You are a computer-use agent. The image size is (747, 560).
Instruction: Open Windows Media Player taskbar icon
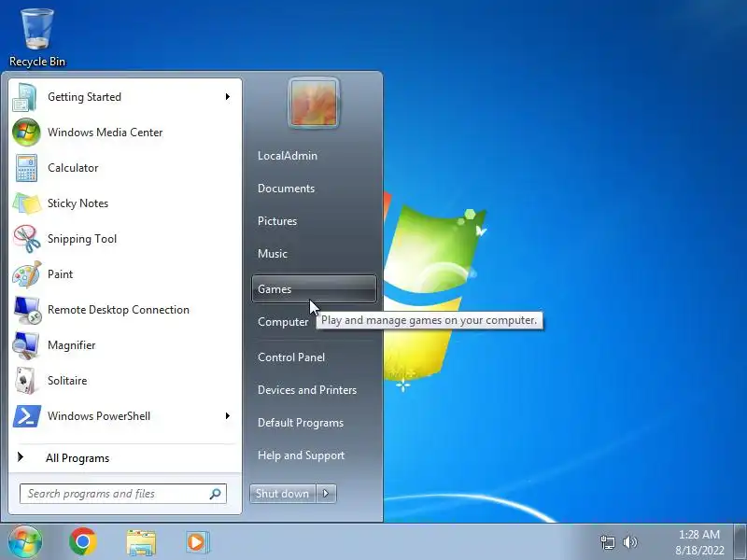click(x=197, y=542)
